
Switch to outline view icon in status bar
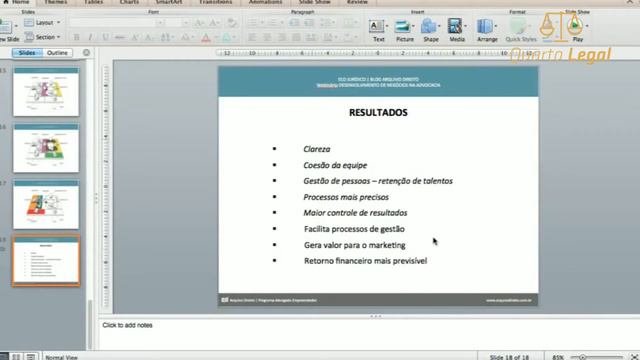click(x=31, y=357)
